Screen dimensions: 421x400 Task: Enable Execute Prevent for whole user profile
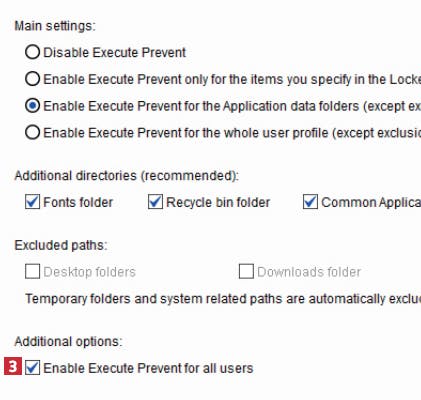[x=32, y=132]
